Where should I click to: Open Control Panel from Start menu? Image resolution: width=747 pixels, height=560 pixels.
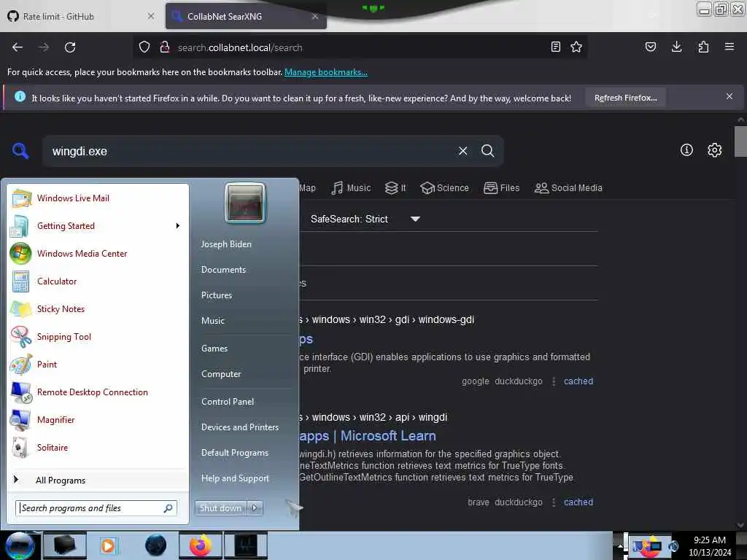228,402
